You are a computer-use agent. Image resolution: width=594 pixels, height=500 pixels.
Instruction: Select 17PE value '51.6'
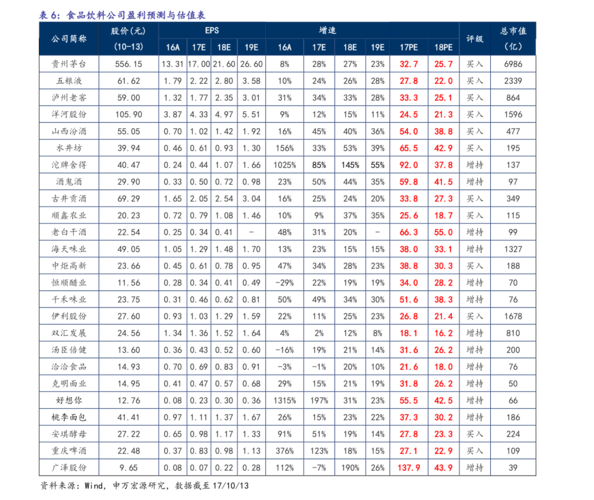pos(409,300)
